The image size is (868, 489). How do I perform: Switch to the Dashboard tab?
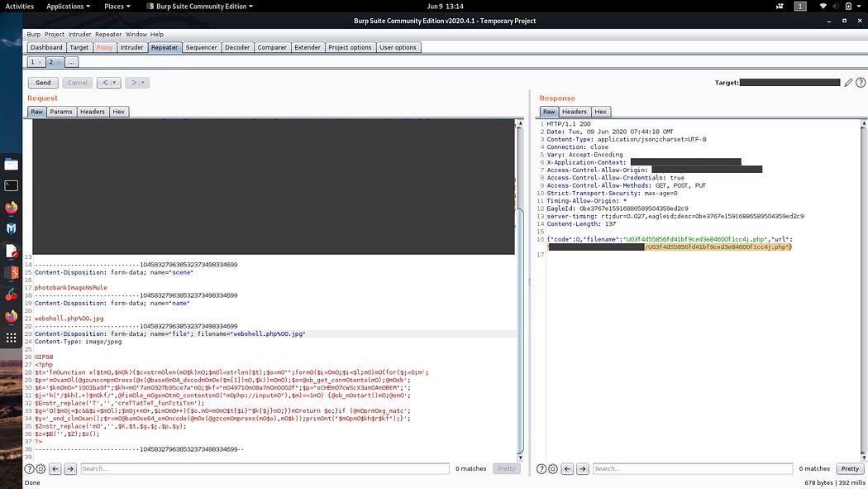[x=46, y=48]
